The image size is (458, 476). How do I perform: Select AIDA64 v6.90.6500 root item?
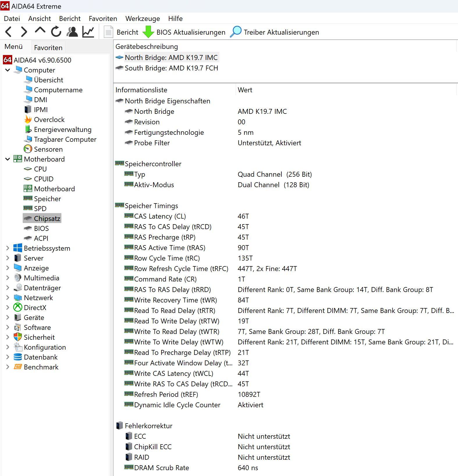37,60
